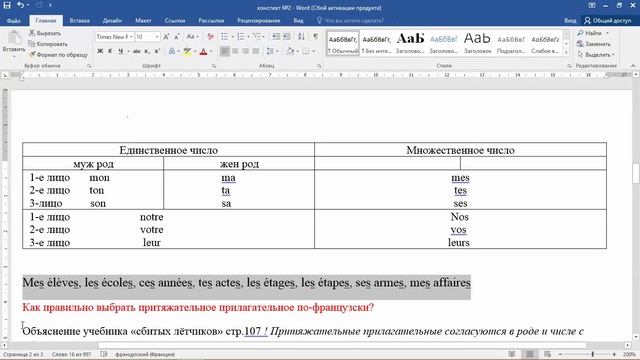The height and width of the screenshot is (360, 640).
Task: Align text right
Action: [245, 51]
